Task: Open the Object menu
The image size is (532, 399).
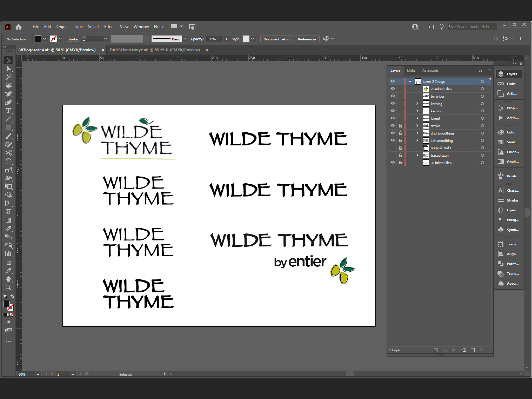Action: coord(62,27)
